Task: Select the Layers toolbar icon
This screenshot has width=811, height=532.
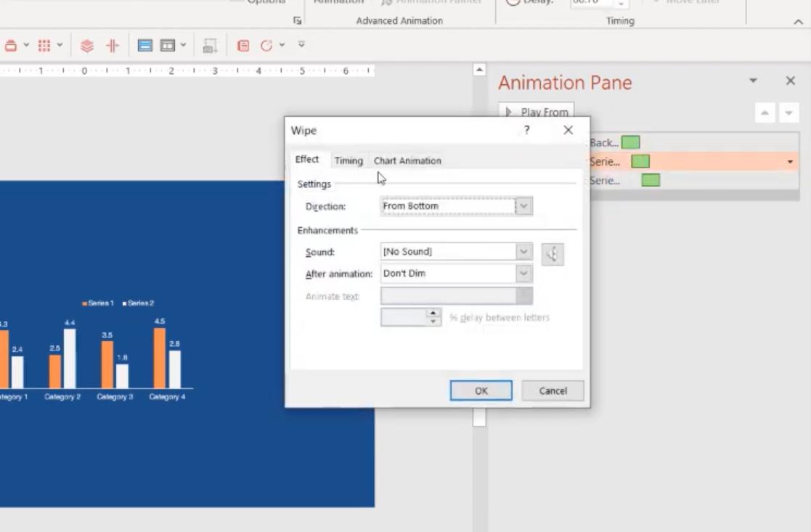Action: pyautogui.click(x=87, y=45)
